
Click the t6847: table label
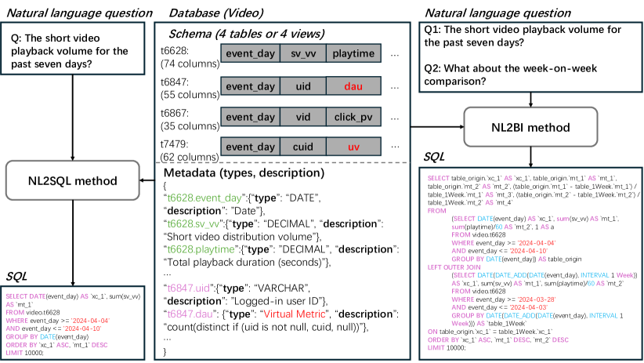point(175,82)
